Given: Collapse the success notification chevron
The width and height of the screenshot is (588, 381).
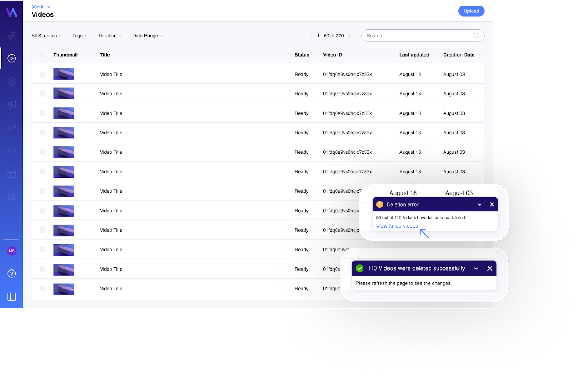Looking at the screenshot, I should pos(476,268).
